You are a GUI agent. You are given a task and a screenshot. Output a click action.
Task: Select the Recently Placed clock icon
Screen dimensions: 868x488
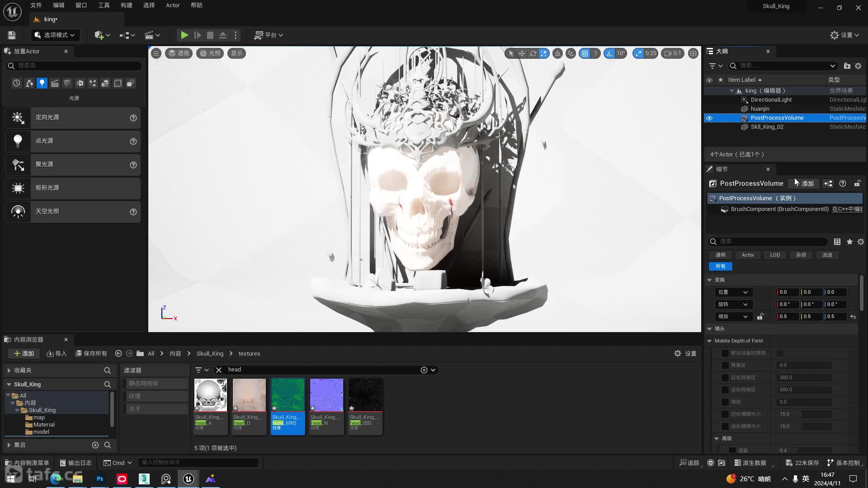click(x=17, y=83)
